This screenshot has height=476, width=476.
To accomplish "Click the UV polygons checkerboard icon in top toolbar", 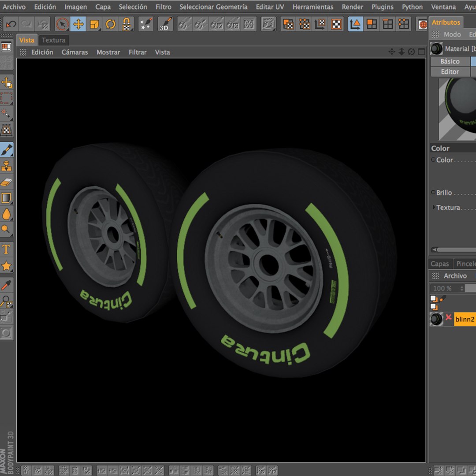I will click(x=336, y=24).
